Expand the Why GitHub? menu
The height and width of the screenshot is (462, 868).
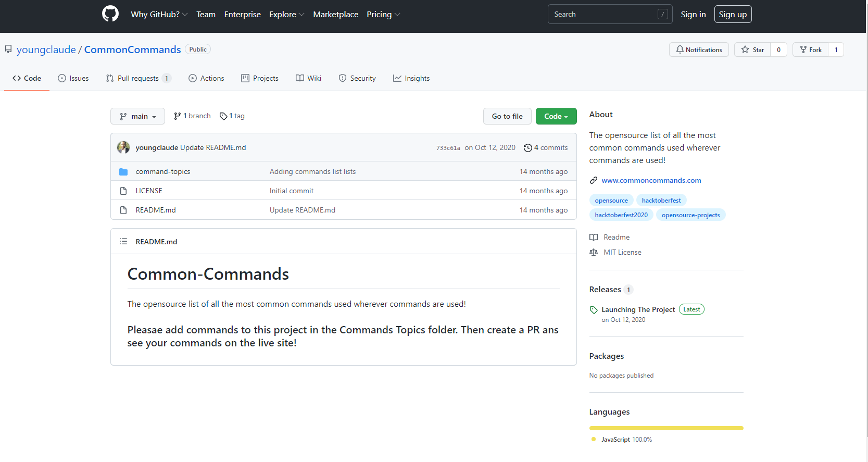coord(159,15)
